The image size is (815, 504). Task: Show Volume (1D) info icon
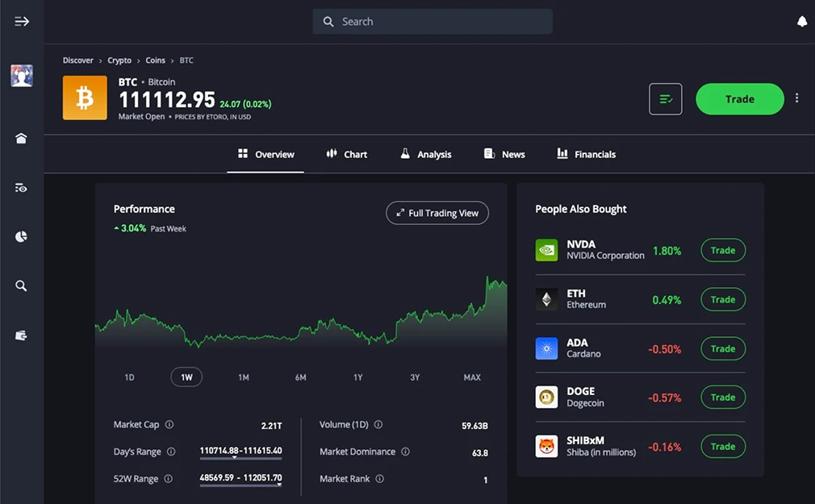click(378, 424)
